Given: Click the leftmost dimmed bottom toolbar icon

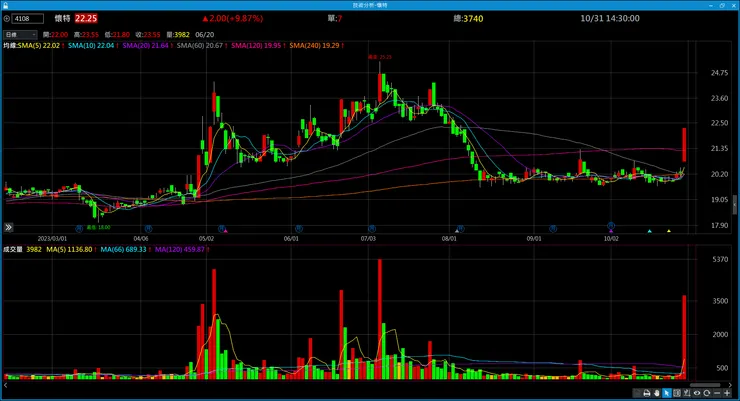Looking at the screenshot, I should (x=637, y=393).
